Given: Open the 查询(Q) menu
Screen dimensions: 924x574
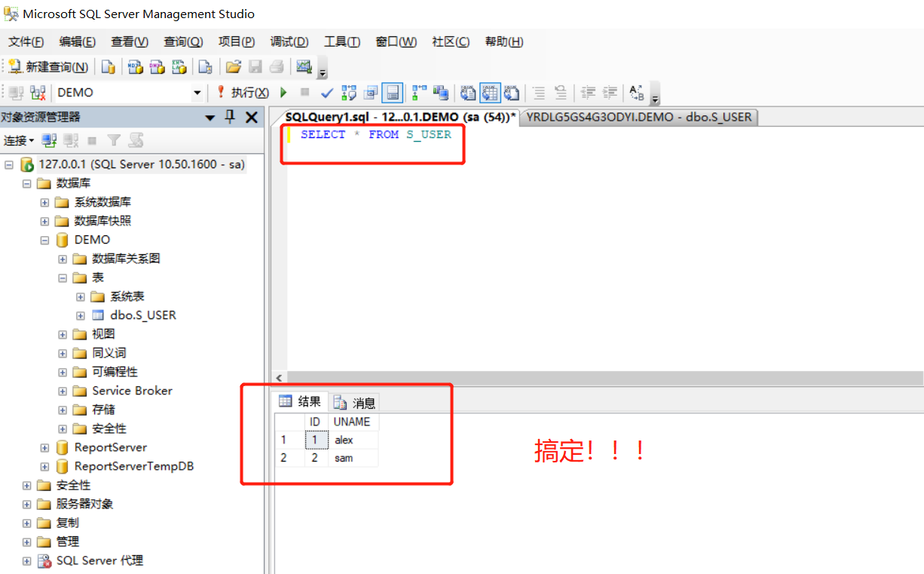Looking at the screenshot, I should pos(183,41).
